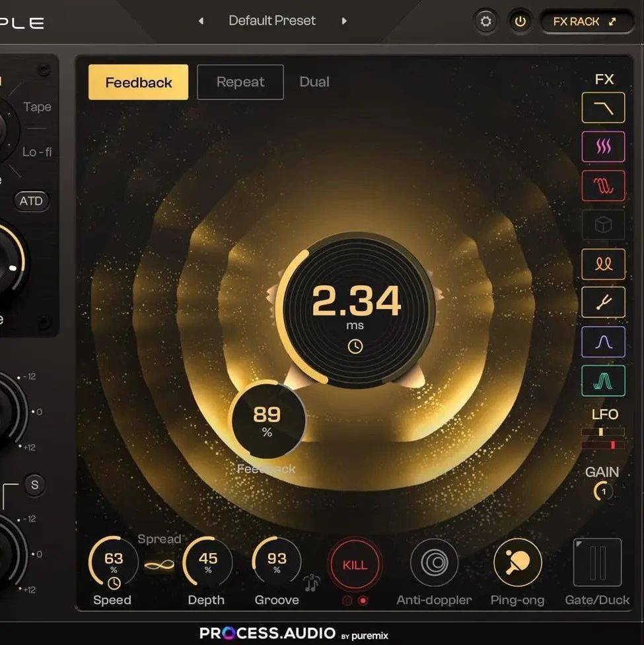Open plugin settings via the gear button
Image resolution: width=644 pixels, height=645 pixels.
(x=485, y=21)
